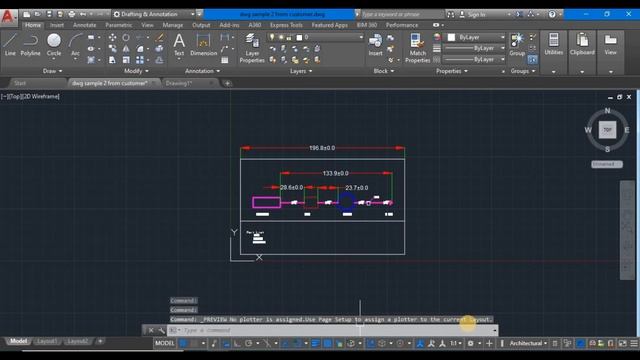Select the Polyline tool
The image size is (640, 360).
[x=30, y=45]
